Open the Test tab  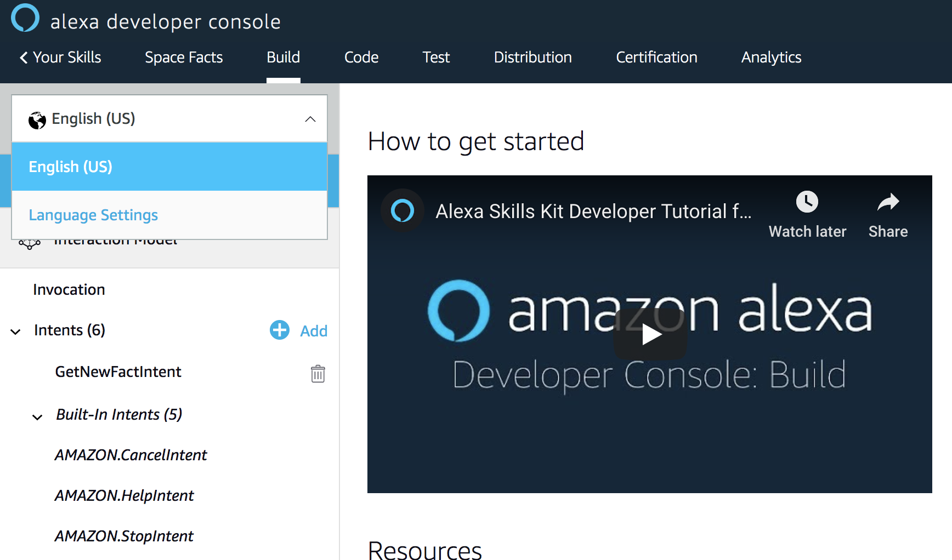[436, 57]
